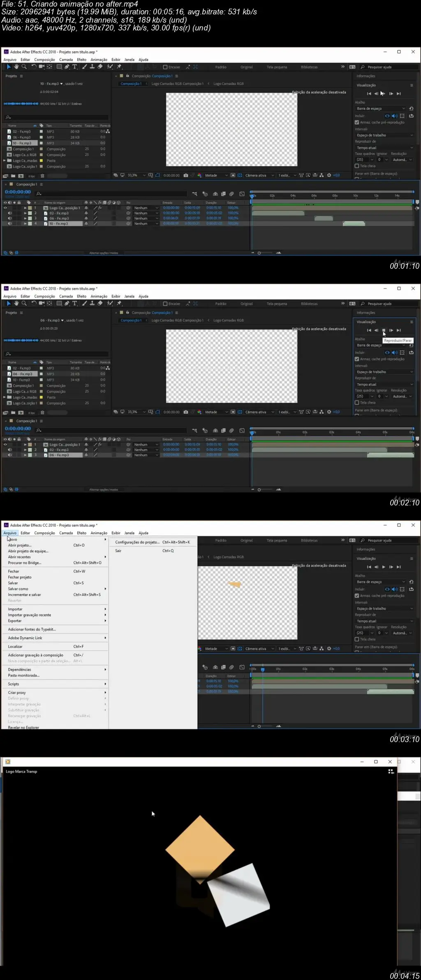Open Editar menu in the 00:01:10 frame
This screenshot has height=980, width=421.
(25, 60)
